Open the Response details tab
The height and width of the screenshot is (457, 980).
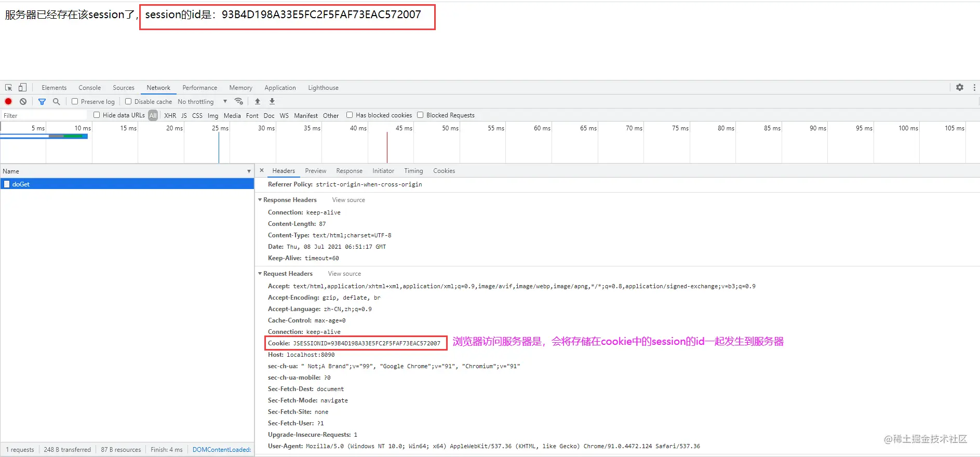click(x=349, y=171)
